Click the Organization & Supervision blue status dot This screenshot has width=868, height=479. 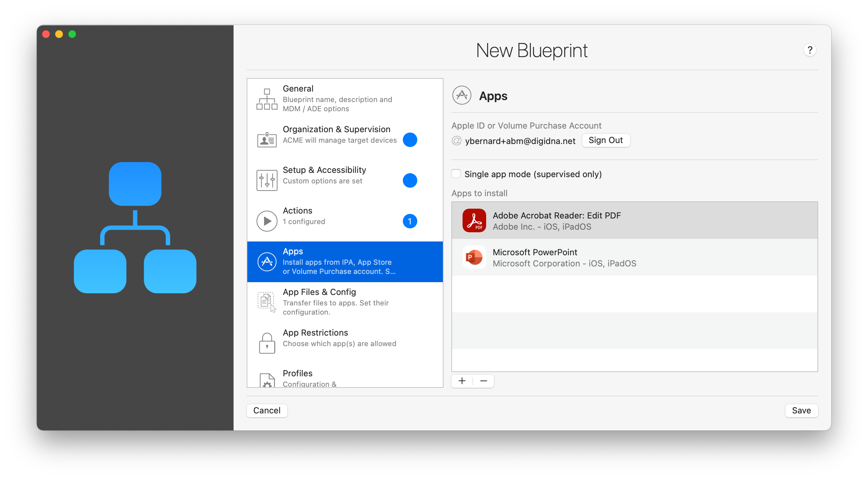[410, 139]
